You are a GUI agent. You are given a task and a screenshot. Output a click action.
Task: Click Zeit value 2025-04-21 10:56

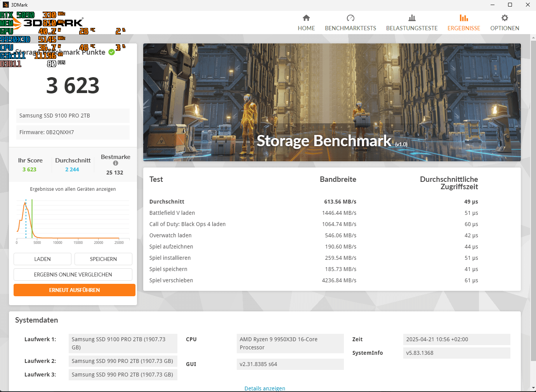click(x=457, y=339)
